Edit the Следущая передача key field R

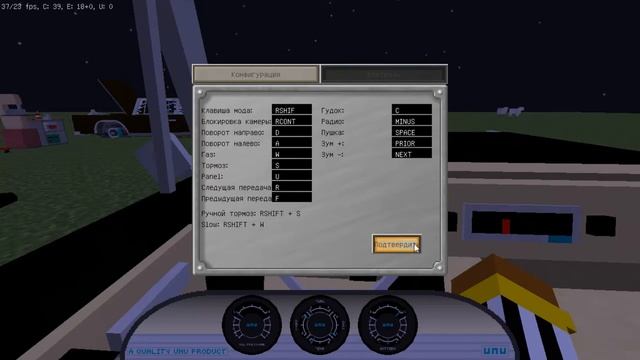292,187
